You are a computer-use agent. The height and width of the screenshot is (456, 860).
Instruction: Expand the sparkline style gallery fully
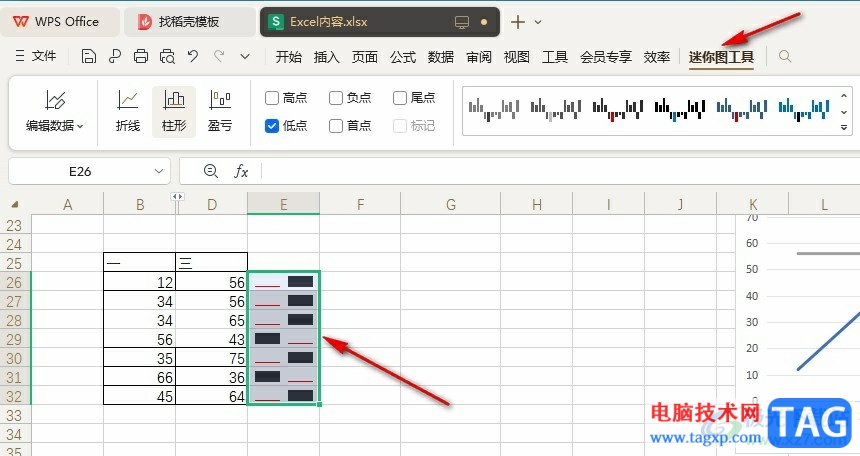(844, 127)
